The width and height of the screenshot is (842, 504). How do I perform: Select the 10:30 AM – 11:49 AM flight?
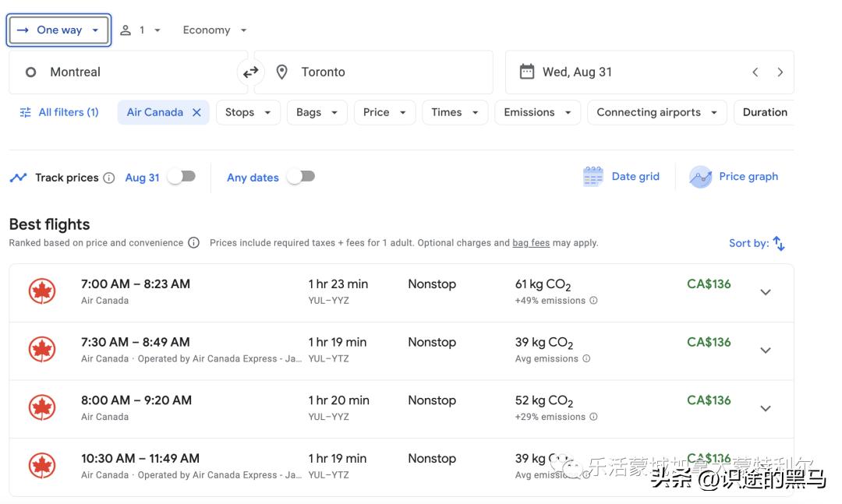[402, 467]
